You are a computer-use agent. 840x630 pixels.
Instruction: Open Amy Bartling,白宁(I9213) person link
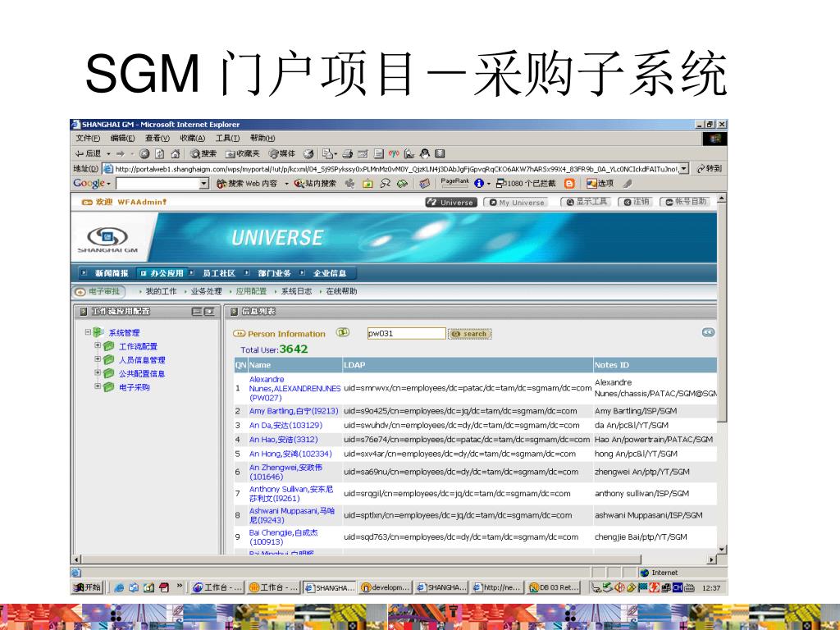294,411
